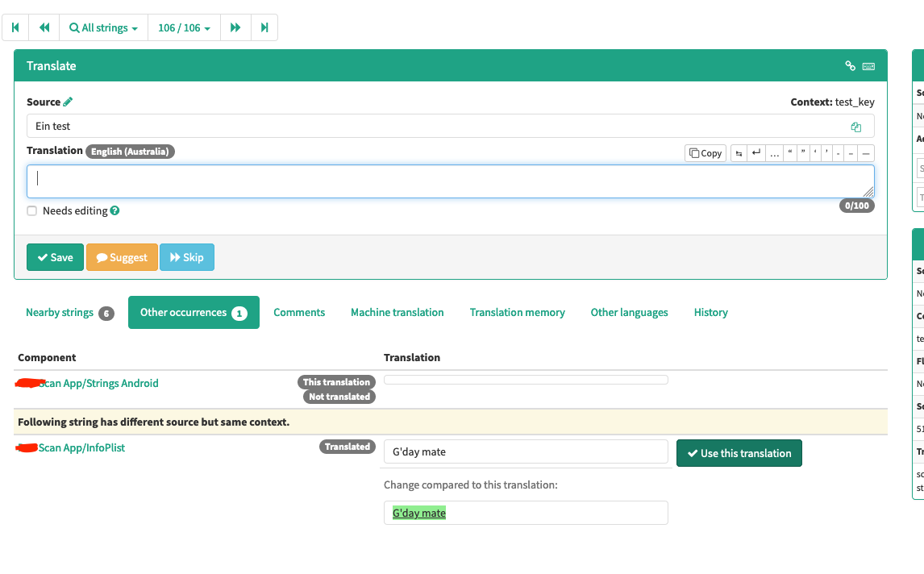The image size is (924, 574).
Task: Click the Ein test source text
Action: (52, 126)
